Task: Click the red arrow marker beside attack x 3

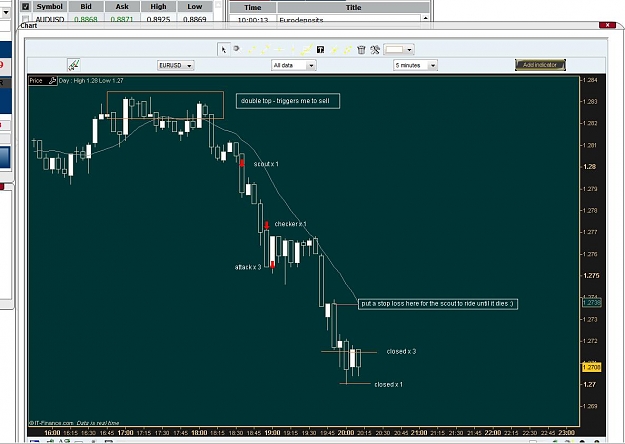Action: [x=273, y=265]
